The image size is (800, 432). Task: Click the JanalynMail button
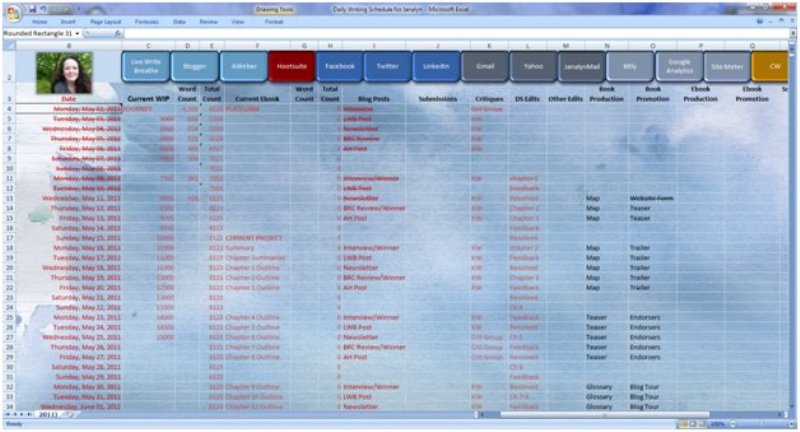(582, 66)
